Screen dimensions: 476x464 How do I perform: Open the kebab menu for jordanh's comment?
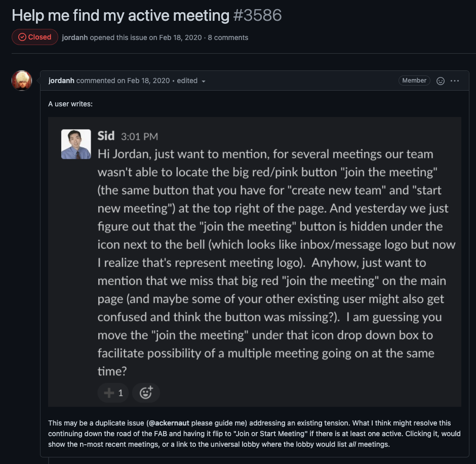point(455,80)
